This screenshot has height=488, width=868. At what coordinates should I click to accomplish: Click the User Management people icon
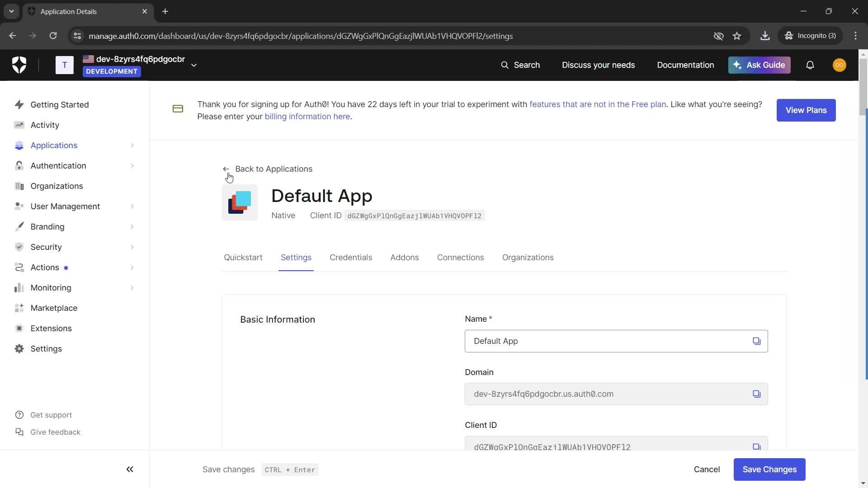[19, 206]
